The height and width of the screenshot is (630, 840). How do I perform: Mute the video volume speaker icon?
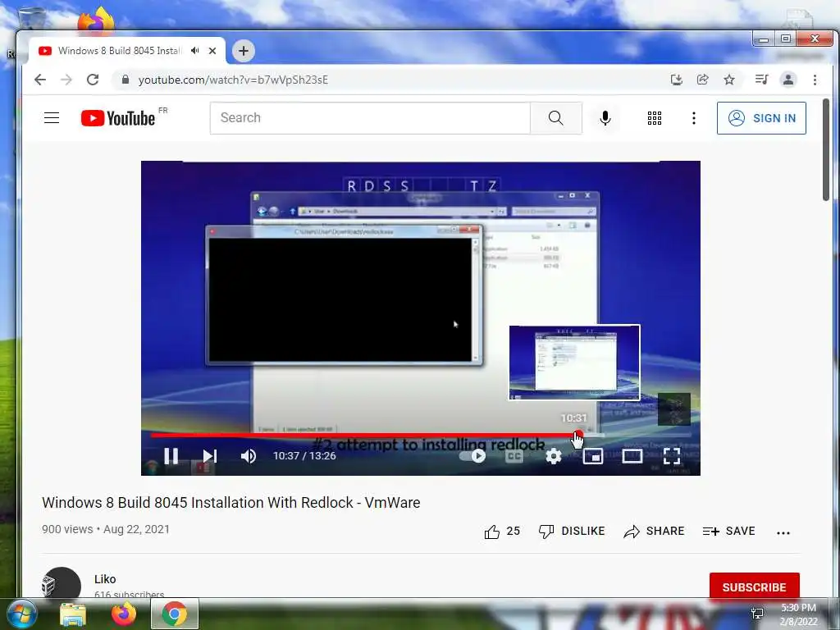pos(248,456)
